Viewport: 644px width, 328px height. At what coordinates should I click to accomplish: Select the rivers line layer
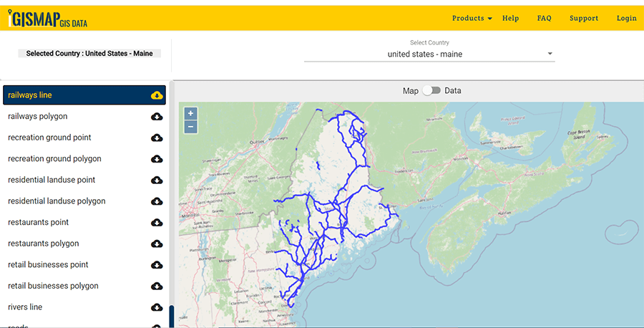[x=84, y=307]
